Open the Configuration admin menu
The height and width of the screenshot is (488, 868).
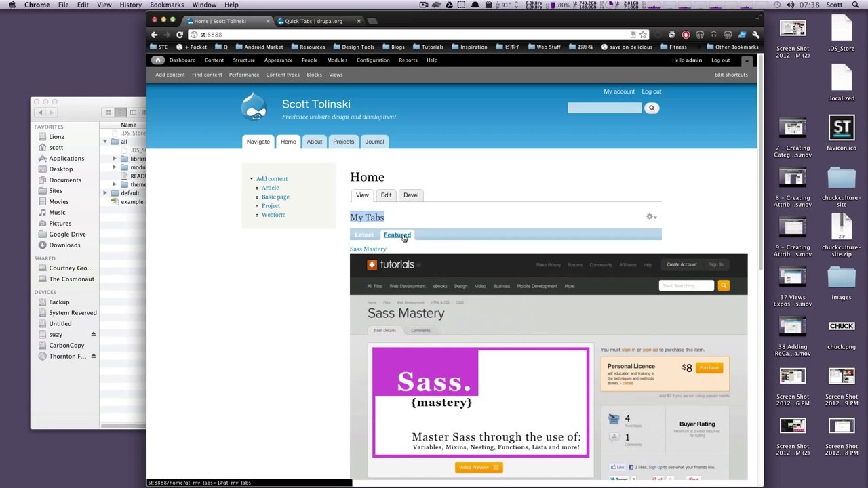point(373,60)
